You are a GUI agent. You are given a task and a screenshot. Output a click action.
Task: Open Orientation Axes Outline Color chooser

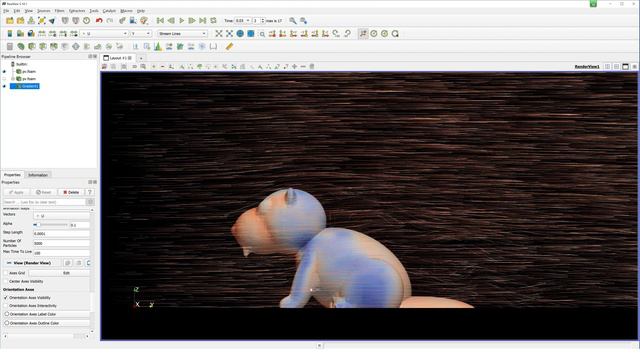click(46, 323)
